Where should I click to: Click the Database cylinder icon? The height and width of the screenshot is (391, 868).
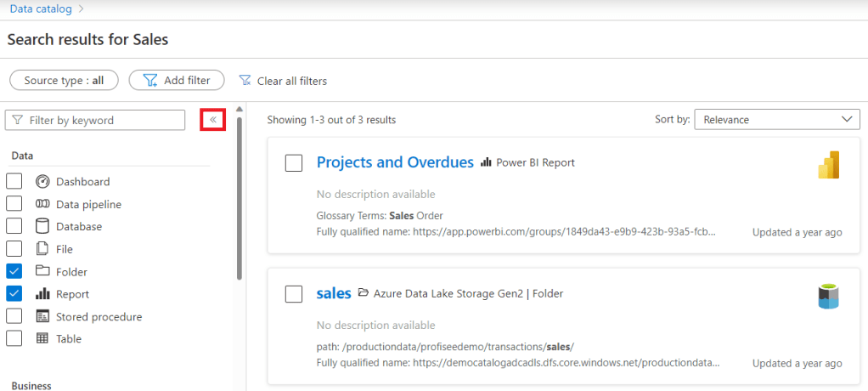coord(42,227)
